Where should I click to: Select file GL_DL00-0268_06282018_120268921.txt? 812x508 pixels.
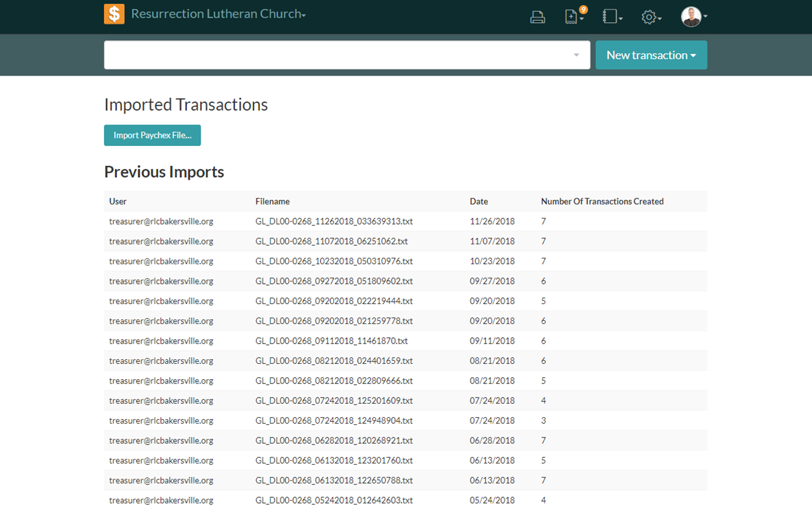(334, 441)
